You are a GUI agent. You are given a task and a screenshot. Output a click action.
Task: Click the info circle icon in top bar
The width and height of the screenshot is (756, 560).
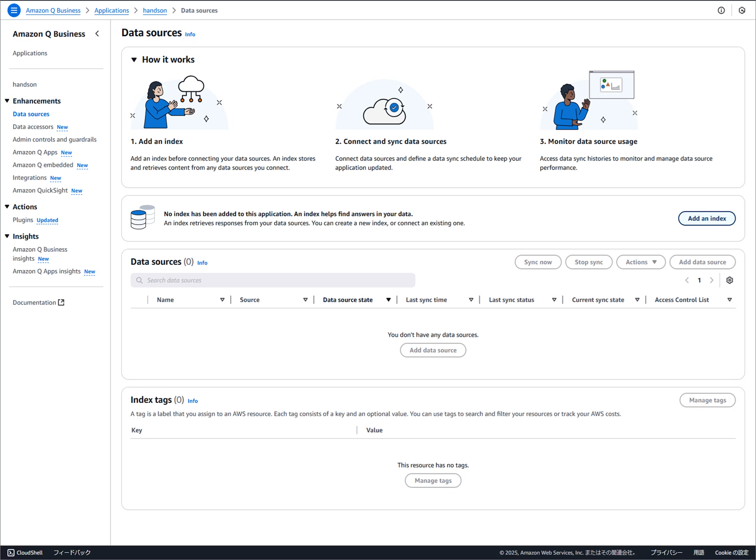[721, 10]
